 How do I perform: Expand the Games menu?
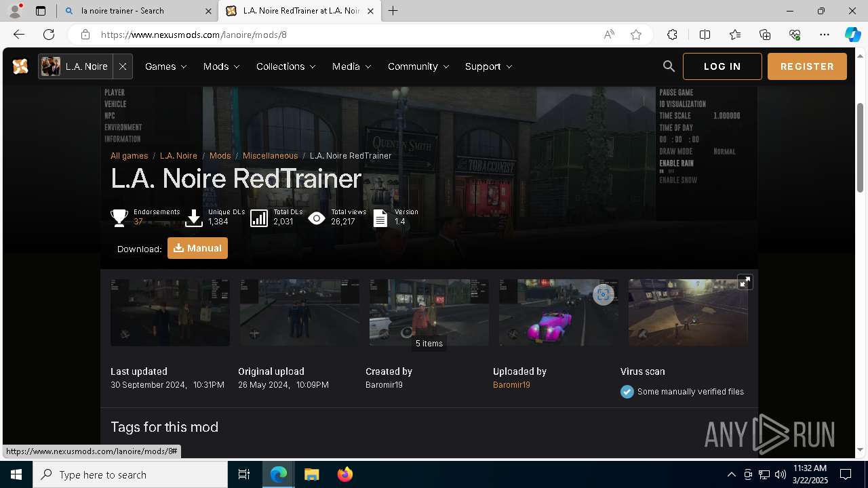click(x=165, y=66)
